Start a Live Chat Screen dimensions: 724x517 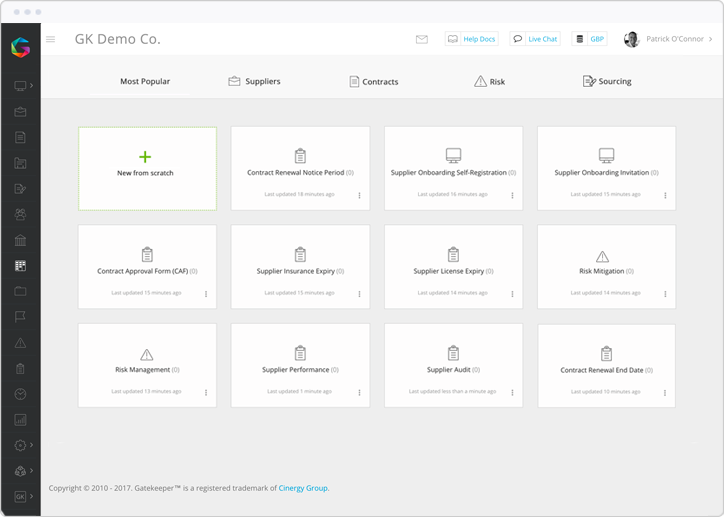[535, 39]
